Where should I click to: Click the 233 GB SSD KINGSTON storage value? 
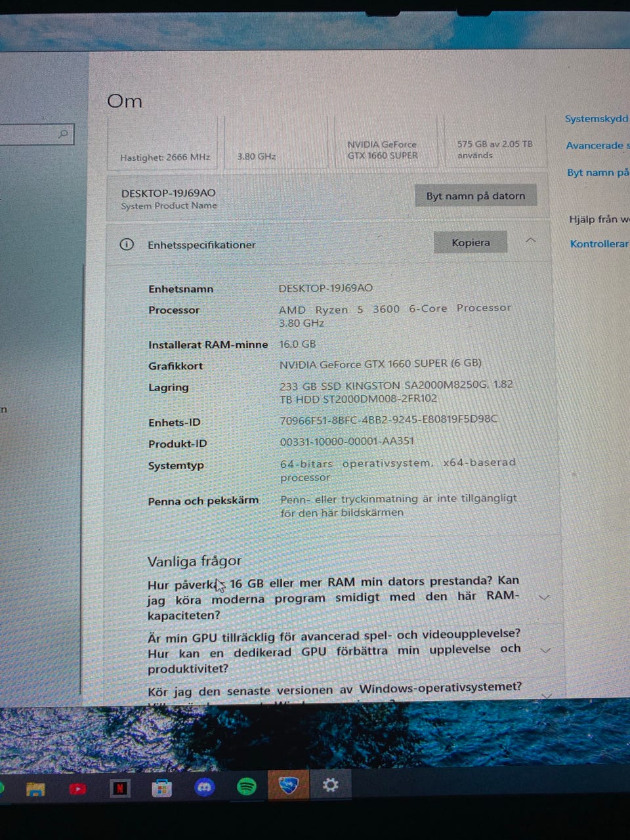point(396,391)
